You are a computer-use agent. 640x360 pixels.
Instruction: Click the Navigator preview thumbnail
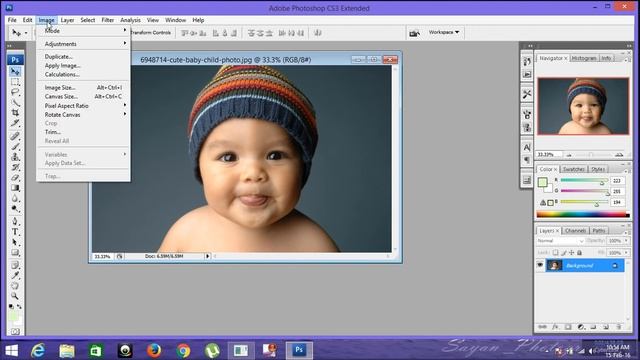coord(583,106)
